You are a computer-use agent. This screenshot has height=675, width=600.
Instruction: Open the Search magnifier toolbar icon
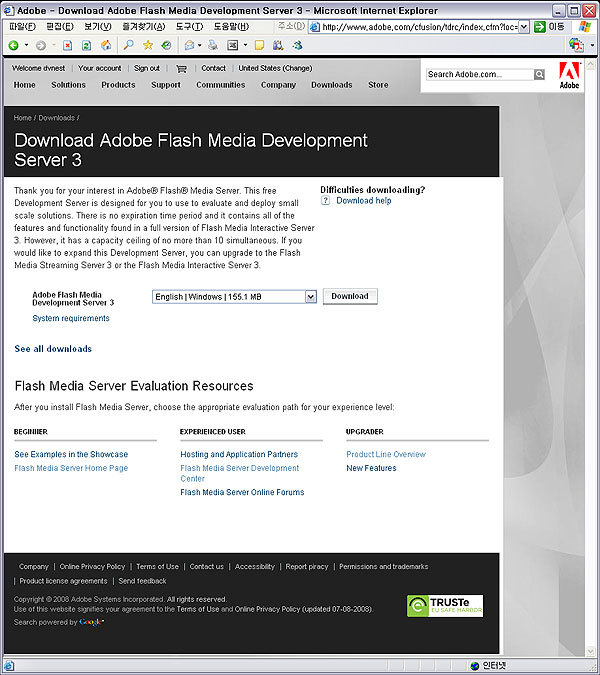(x=128, y=45)
